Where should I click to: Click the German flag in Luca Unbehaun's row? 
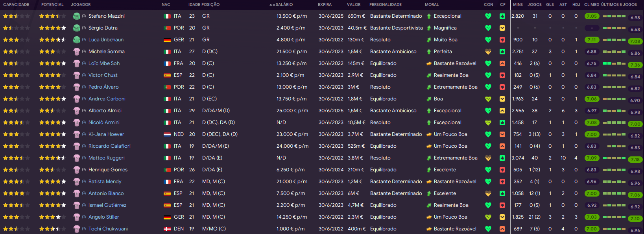tap(167, 40)
